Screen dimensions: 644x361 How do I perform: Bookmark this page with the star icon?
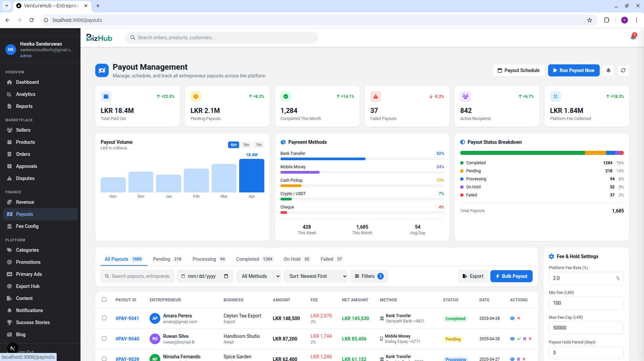click(x=590, y=20)
